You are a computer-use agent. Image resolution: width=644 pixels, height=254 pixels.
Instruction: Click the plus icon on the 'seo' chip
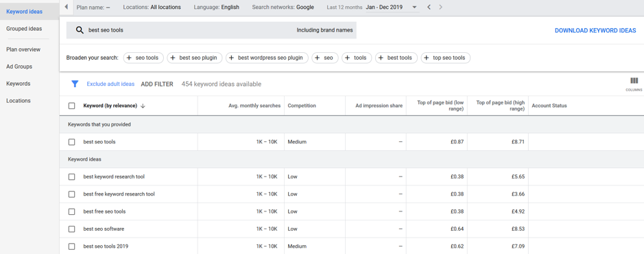point(318,58)
